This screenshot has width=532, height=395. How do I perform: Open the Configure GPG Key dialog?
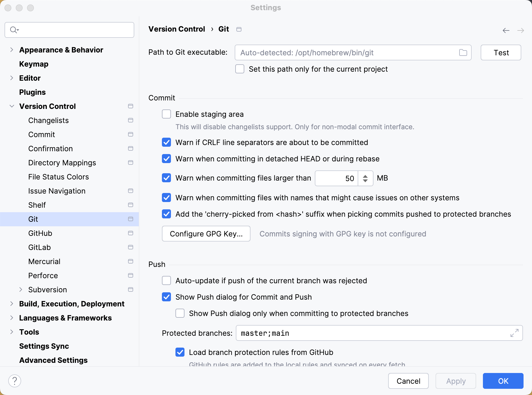click(206, 234)
